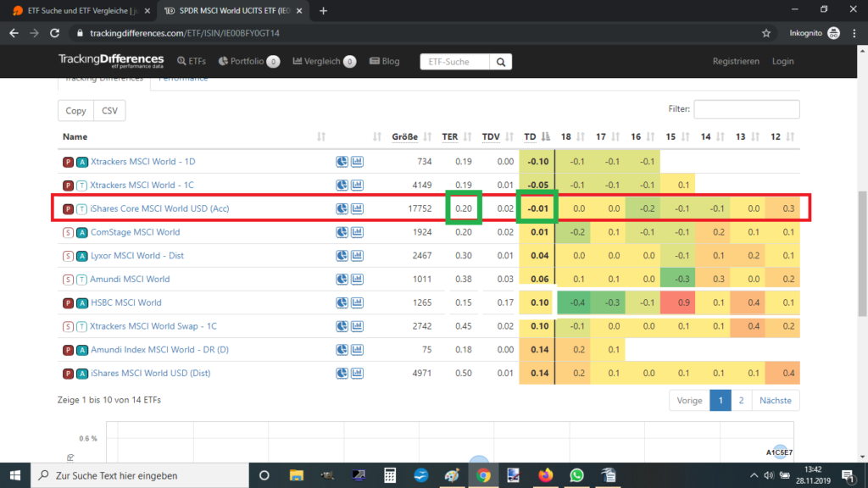868x488 pixels.
Task: Open Login link
Action: coord(782,61)
